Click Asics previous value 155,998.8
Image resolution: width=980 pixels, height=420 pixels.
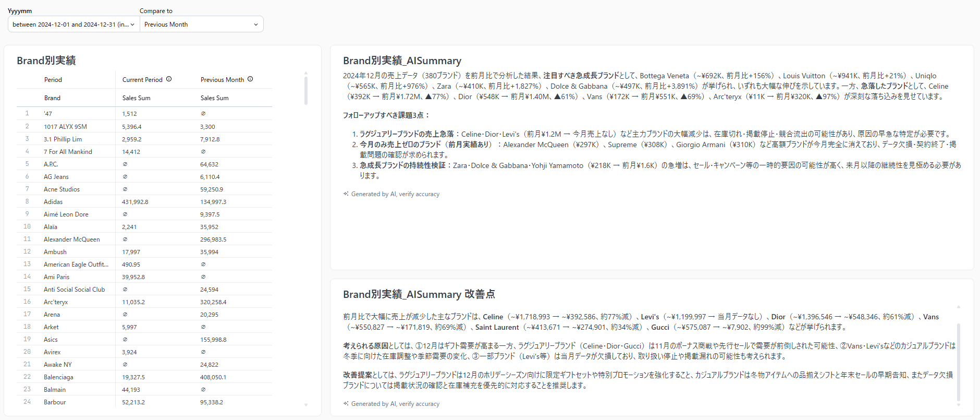pyautogui.click(x=213, y=340)
